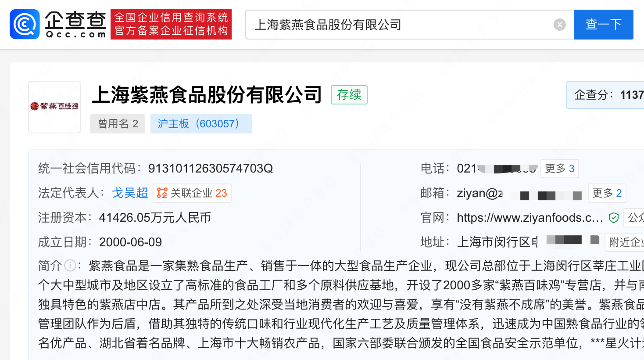The width and height of the screenshot is (644, 360).
Task: Click the 附近企业 nearby companies button
Action: pyautogui.click(x=627, y=242)
